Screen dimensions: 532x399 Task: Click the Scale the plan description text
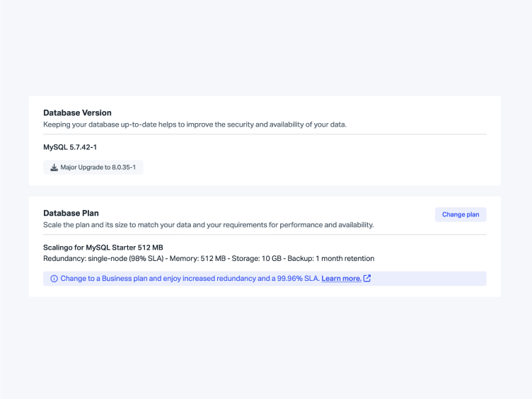pyautogui.click(x=208, y=225)
